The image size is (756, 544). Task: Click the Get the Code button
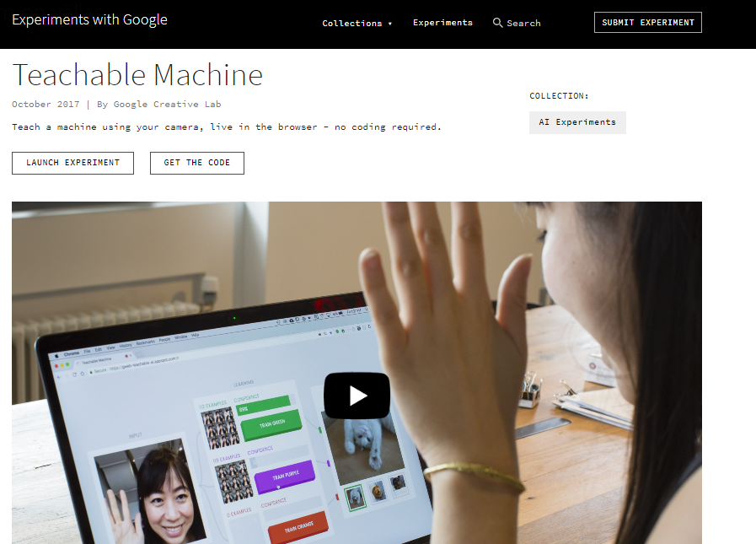click(x=196, y=163)
